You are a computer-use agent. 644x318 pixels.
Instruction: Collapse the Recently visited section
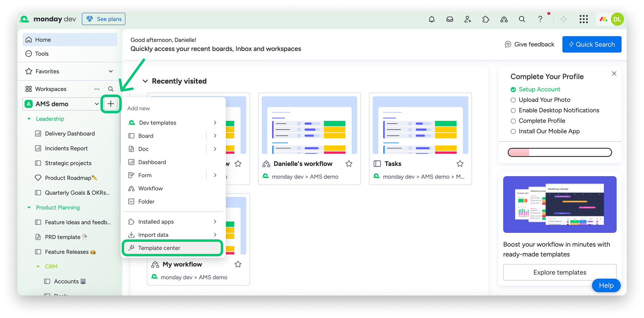click(146, 81)
